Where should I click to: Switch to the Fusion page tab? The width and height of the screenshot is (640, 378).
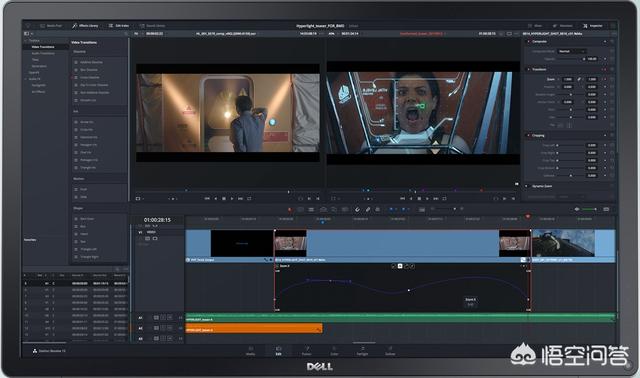307,351
